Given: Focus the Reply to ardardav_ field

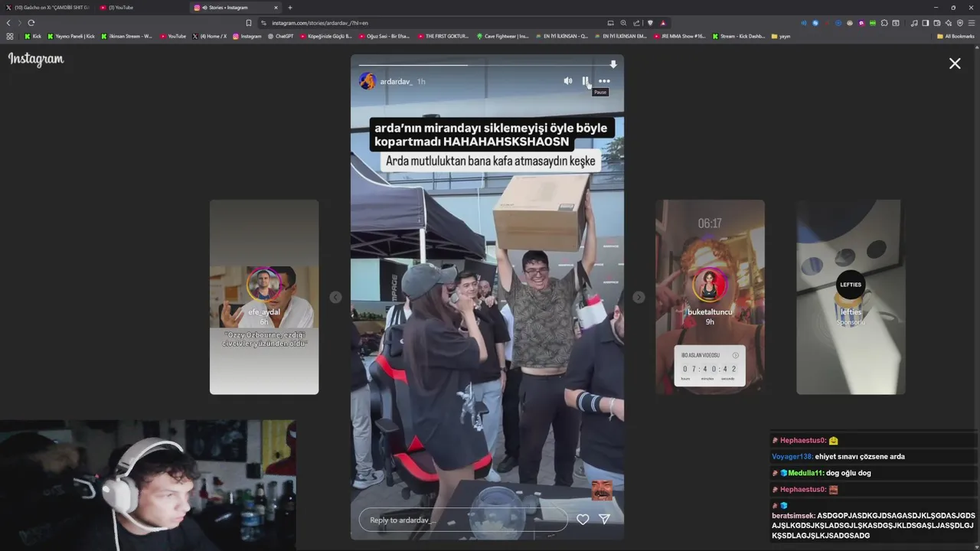Looking at the screenshot, I should coord(463,520).
